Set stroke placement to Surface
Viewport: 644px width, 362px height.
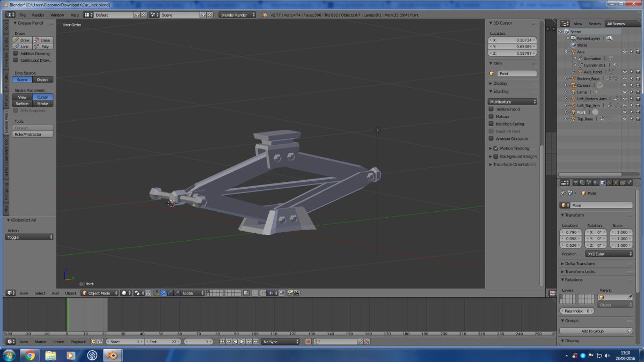pyautogui.click(x=22, y=104)
